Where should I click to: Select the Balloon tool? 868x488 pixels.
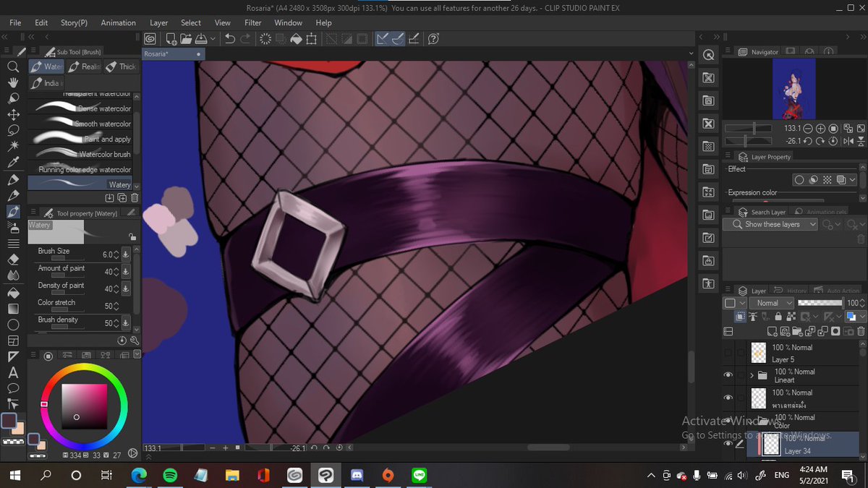click(12, 389)
